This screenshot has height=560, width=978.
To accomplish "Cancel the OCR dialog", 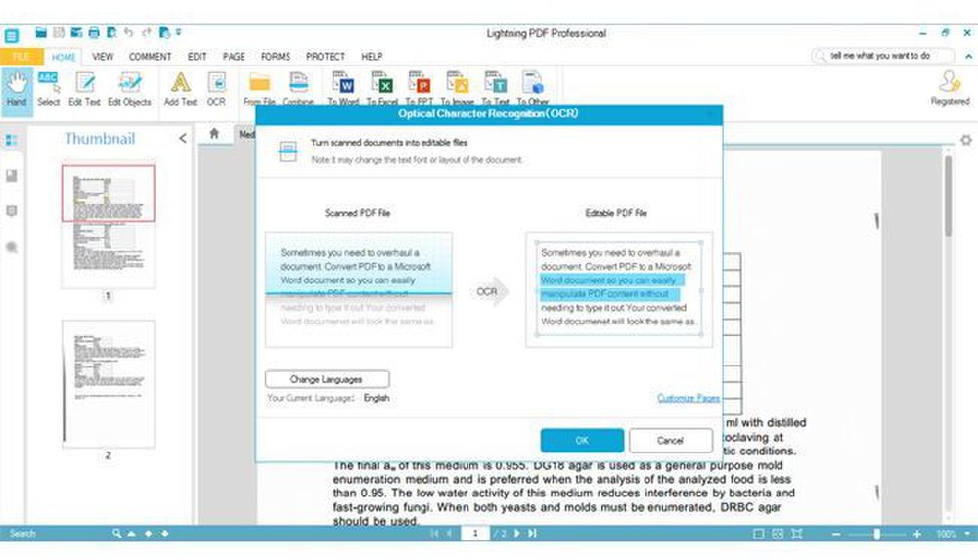I will (x=671, y=440).
